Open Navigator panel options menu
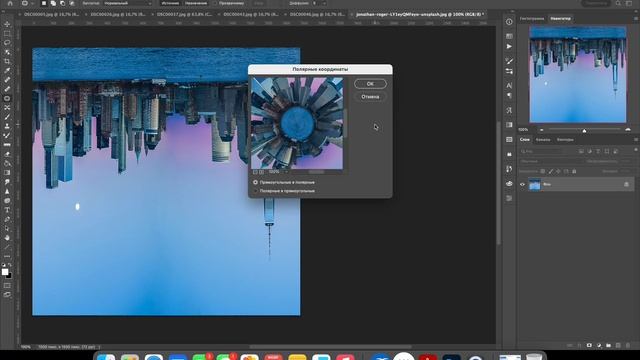This screenshot has width=640, height=360. click(x=636, y=19)
